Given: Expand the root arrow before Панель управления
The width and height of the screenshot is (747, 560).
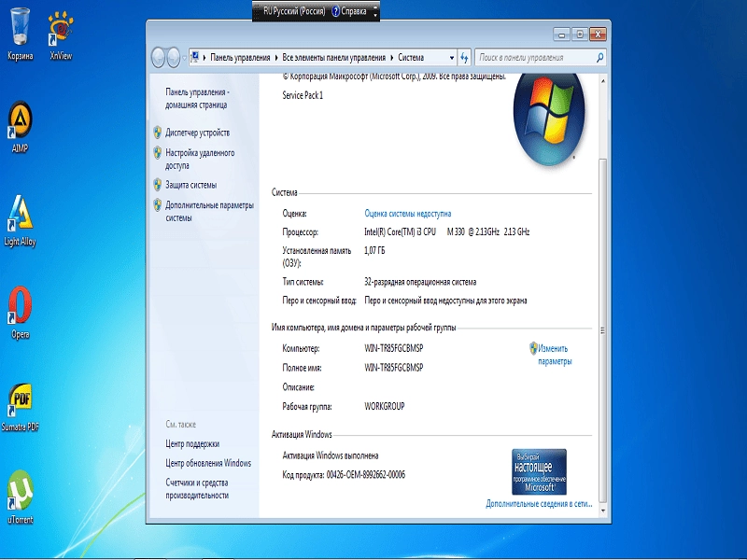Looking at the screenshot, I should tap(204, 58).
